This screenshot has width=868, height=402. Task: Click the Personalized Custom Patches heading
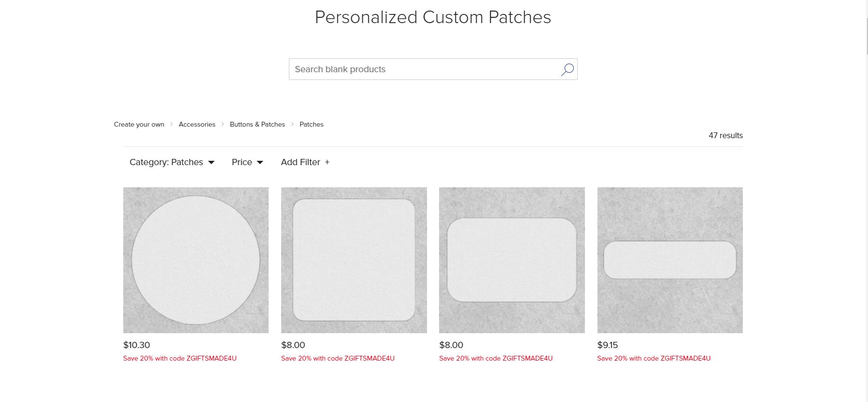pyautogui.click(x=433, y=17)
